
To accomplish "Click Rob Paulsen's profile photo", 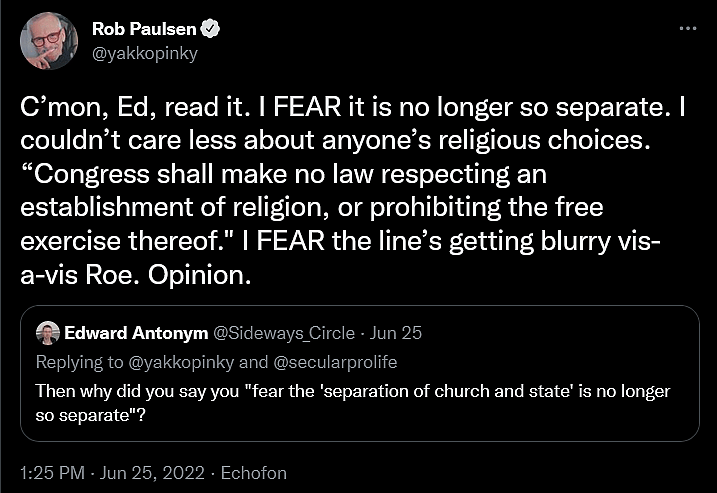I will tap(49, 41).
